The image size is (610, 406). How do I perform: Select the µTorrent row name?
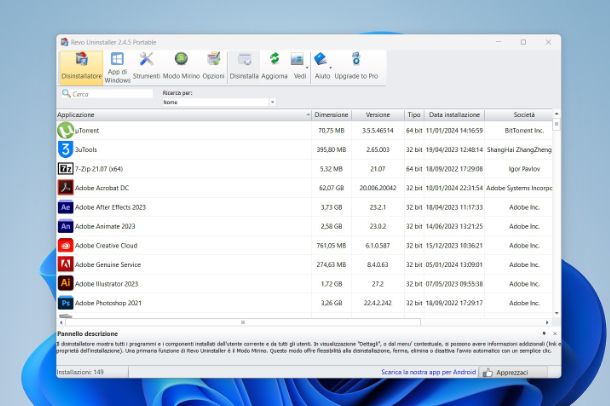87,131
